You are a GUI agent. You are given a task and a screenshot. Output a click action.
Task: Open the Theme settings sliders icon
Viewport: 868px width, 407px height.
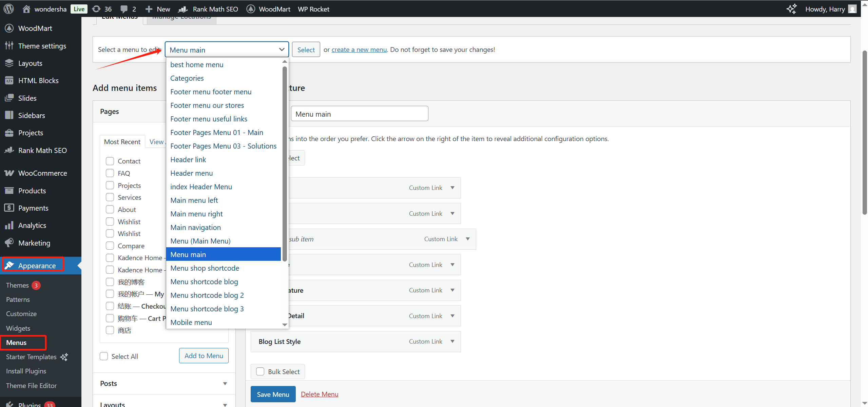coord(9,46)
